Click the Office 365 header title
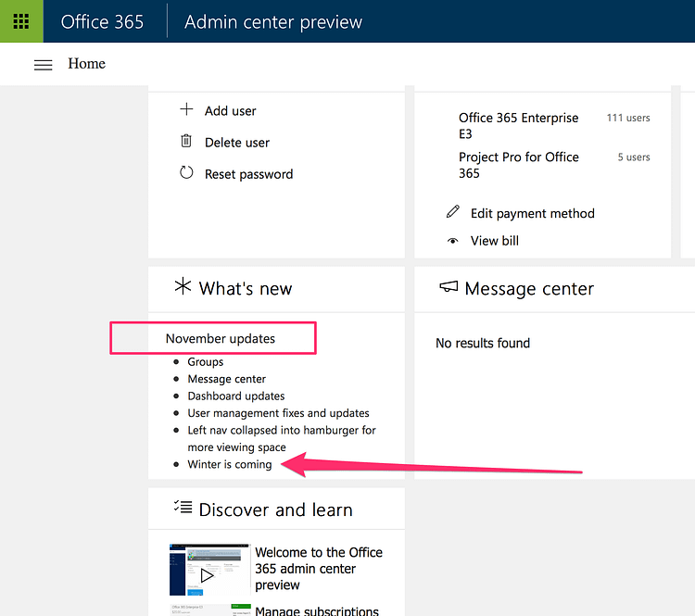The height and width of the screenshot is (616, 695). (102, 21)
